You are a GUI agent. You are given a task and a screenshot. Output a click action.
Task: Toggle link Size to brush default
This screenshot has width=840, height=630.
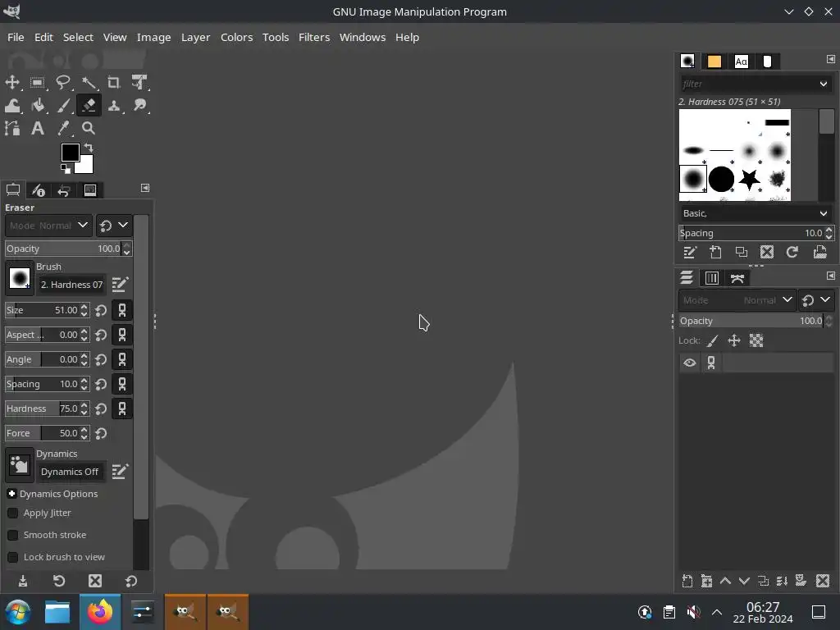pyautogui.click(x=122, y=310)
